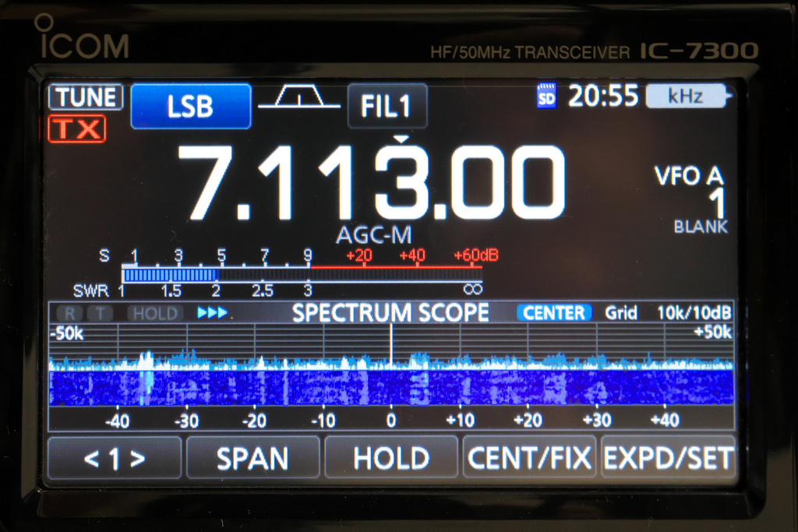
Task: Tap the CENTER mode badge
Action: [x=554, y=313]
